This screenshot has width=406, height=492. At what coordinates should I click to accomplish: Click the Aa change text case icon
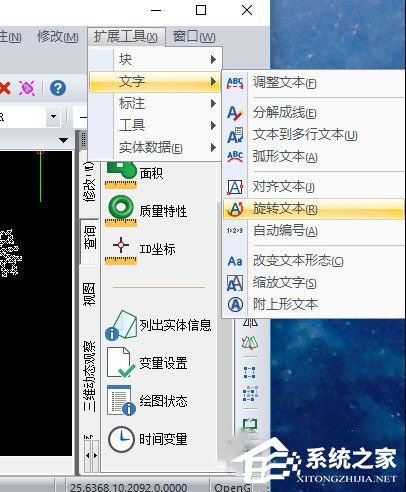[235, 261]
